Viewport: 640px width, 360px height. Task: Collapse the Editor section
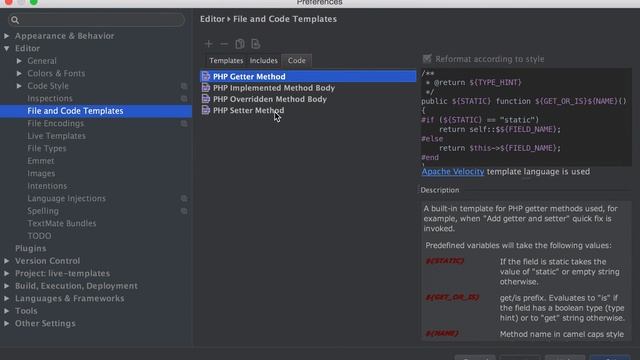(7, 49)
